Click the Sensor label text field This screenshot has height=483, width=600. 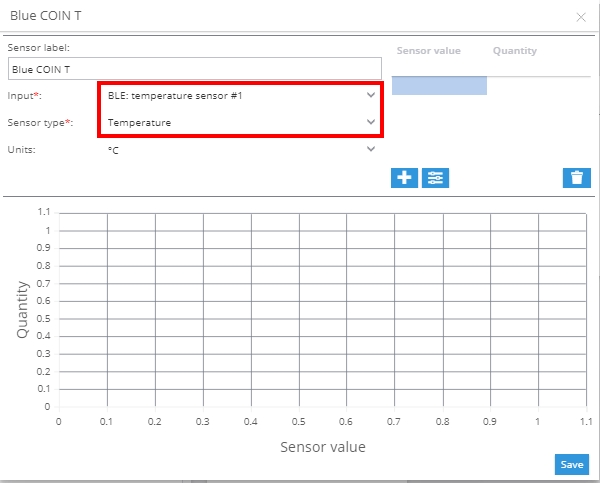[x=194, y=69]
